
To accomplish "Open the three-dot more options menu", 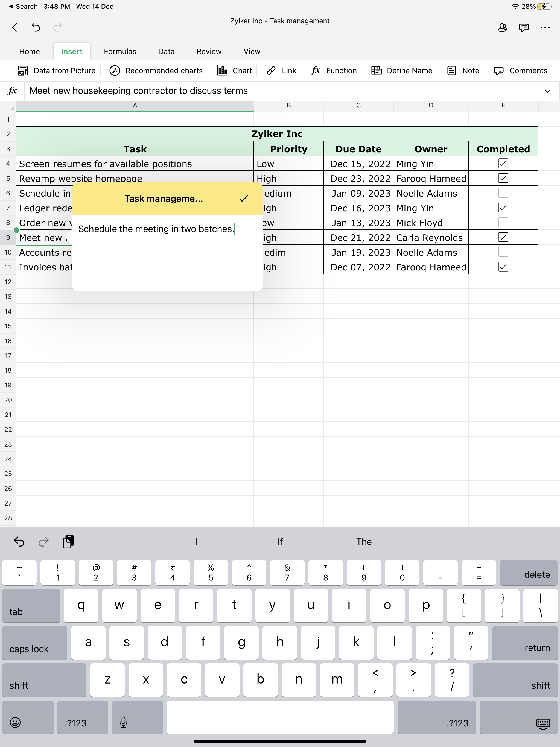I will (x=545, y=27).
